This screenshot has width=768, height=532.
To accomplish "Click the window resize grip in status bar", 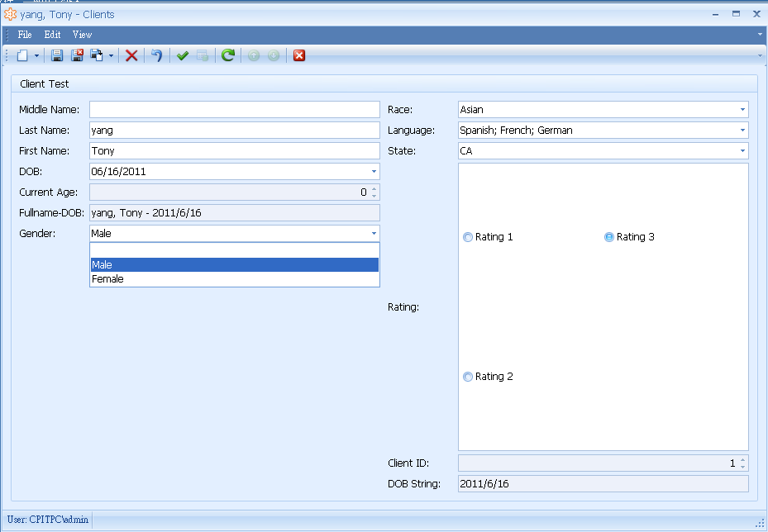I will (x=760, y=523).
